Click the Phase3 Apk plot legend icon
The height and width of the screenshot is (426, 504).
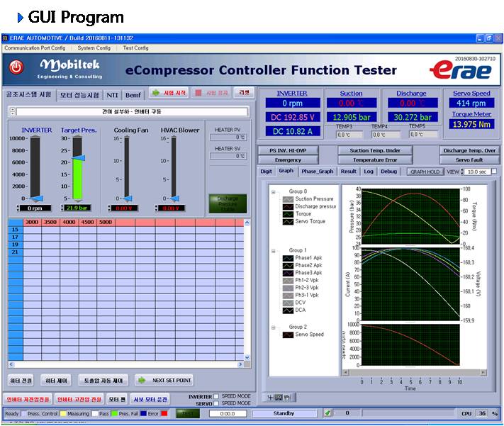point(288,273)
